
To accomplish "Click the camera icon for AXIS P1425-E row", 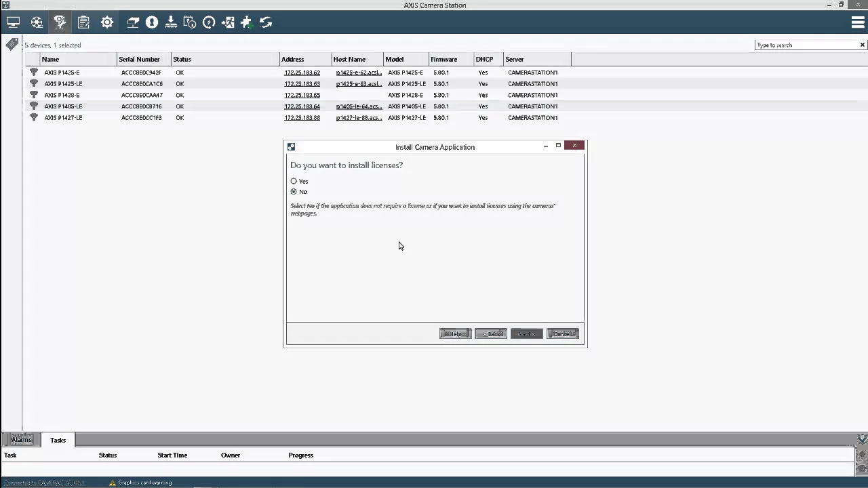I will tap(34, 72).
